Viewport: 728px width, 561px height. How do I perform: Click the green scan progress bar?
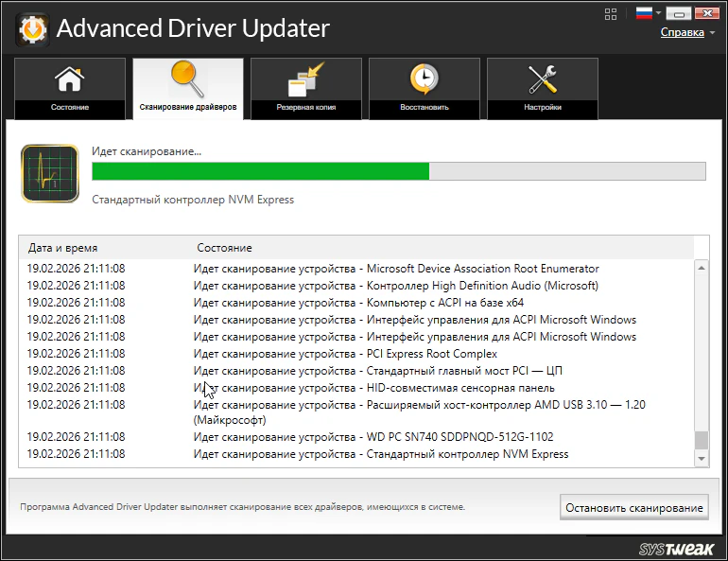(x=260, y=171)
